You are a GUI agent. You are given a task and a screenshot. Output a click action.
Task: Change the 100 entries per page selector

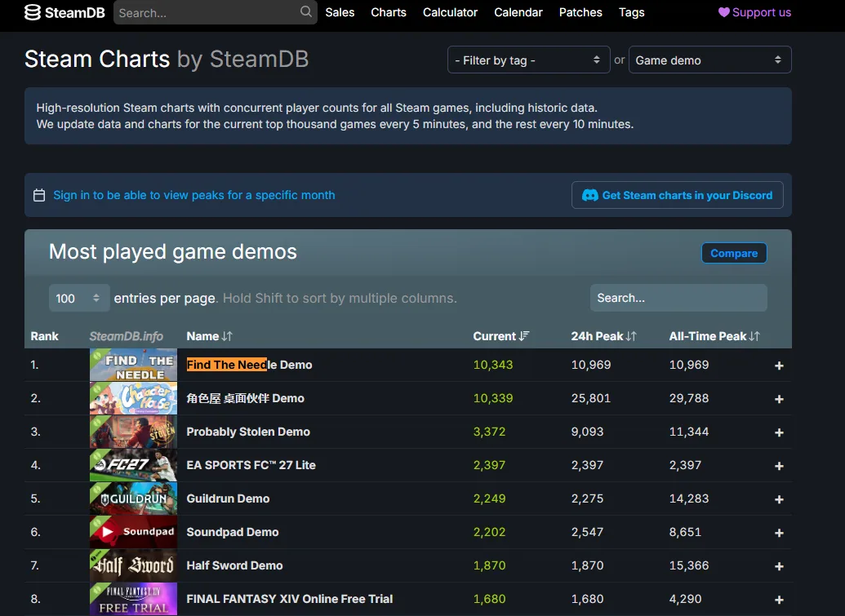click(79, 298)
